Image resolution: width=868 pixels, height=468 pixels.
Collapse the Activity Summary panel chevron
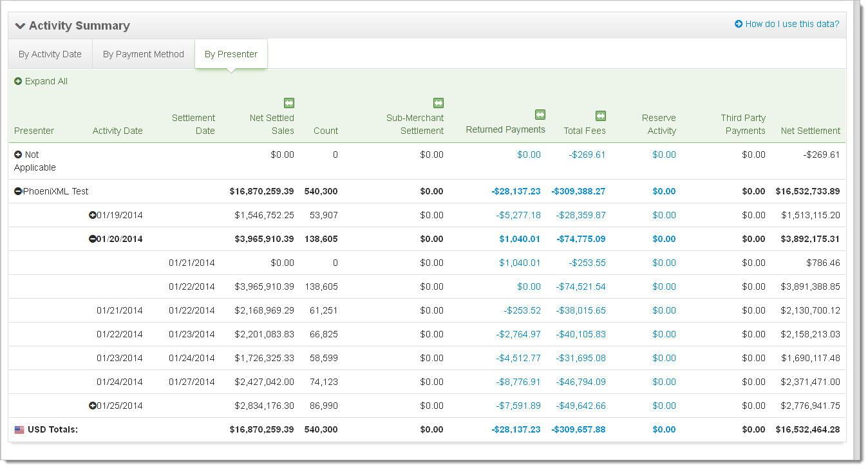pos(20,26)
